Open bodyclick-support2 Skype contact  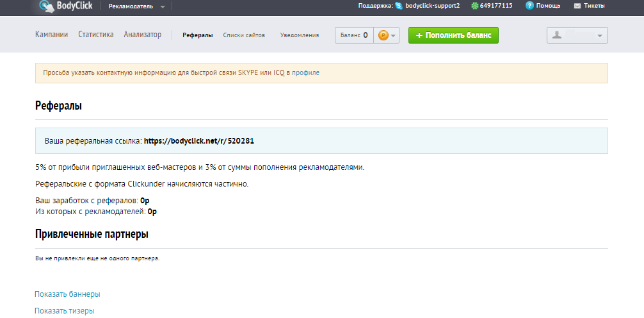pyautogui.click(x=432, y=6)
